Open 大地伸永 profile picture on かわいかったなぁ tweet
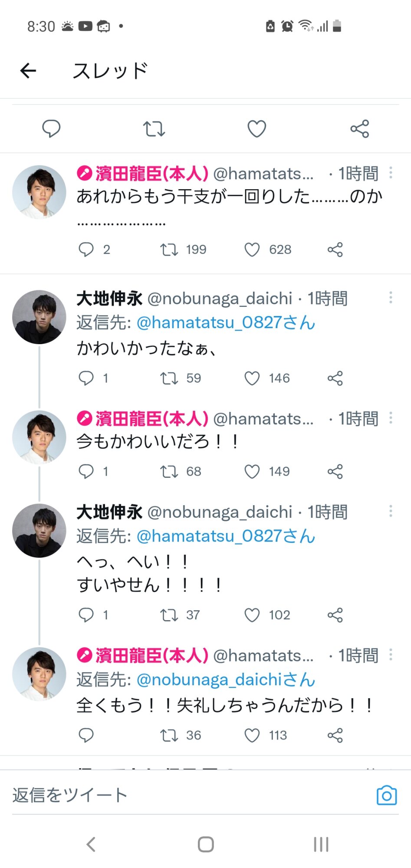411x868 pixels. point(39,317)
